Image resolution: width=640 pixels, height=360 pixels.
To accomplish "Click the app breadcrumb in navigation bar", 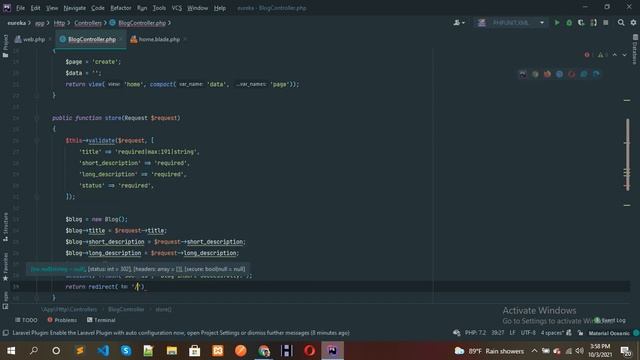I will tap(40, 23).
